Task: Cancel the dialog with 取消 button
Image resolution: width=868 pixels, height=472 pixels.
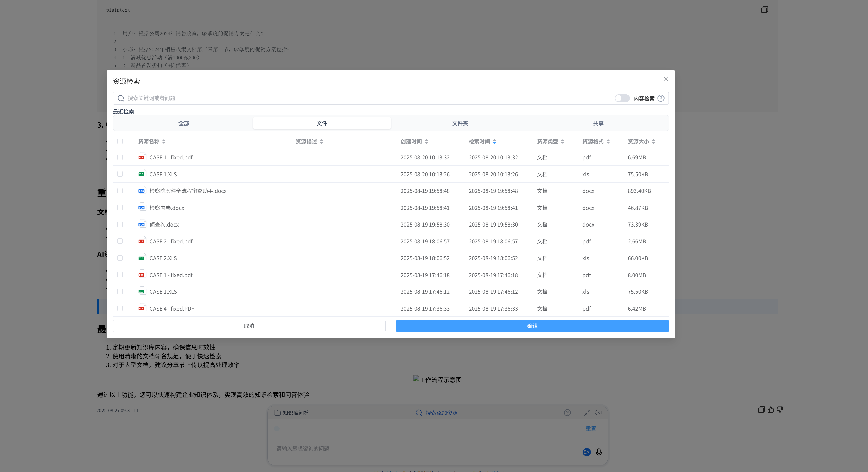Action: (x=249, y=326)
